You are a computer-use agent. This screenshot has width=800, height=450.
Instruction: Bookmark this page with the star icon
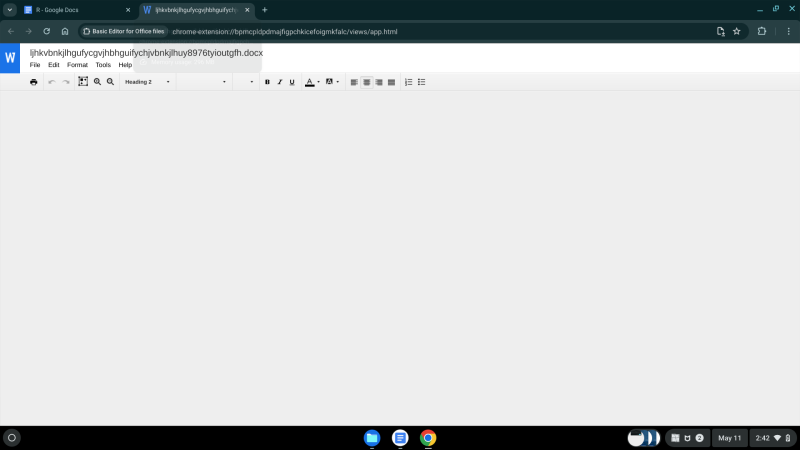[x=737, y=32]
